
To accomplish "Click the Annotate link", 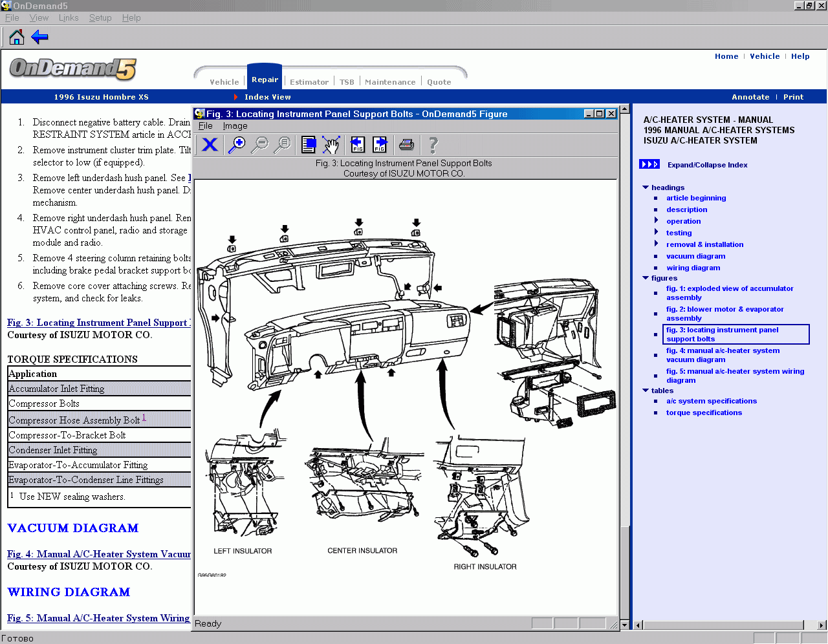I will (750, 97).
